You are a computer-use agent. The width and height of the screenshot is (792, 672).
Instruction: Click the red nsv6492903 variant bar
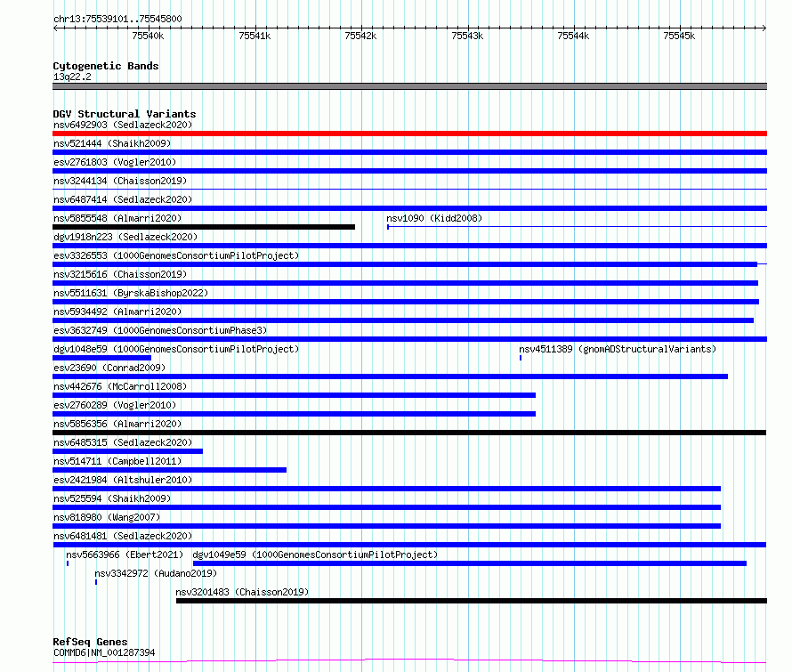[x=409, y=134]
